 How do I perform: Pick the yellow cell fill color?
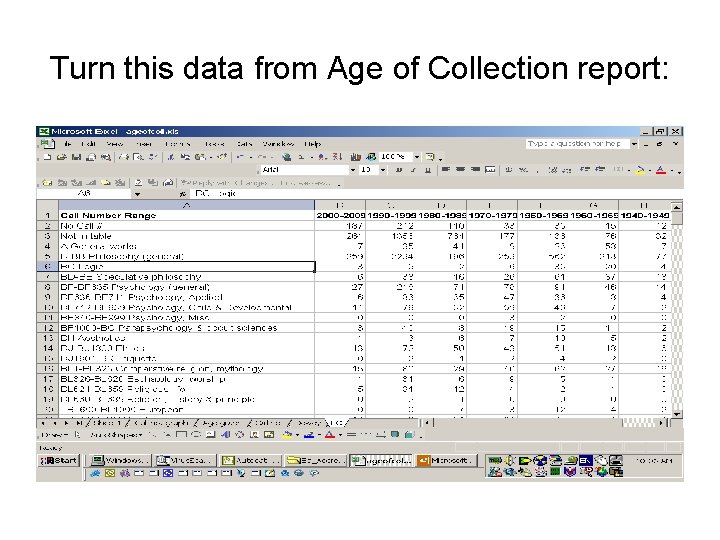(x=640, y=170)
